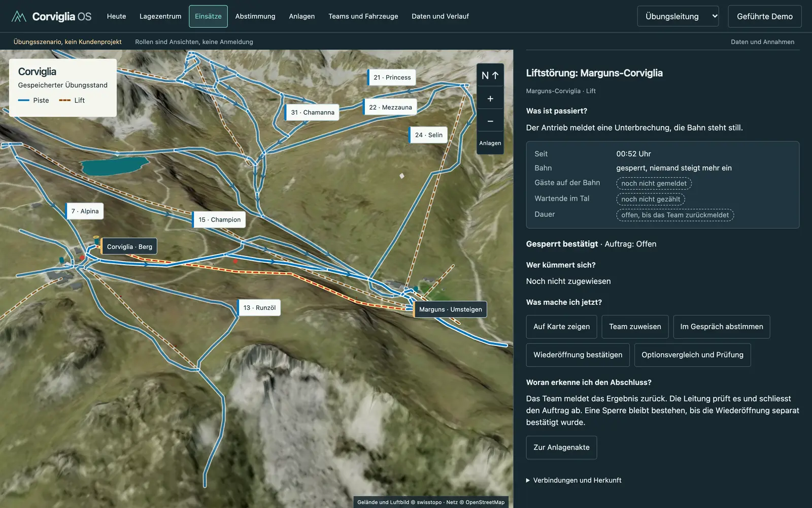Select map label 31 · Chamanna
This screenshot has height=508, width=812.
pyautogui.click(x=312, y=112)
